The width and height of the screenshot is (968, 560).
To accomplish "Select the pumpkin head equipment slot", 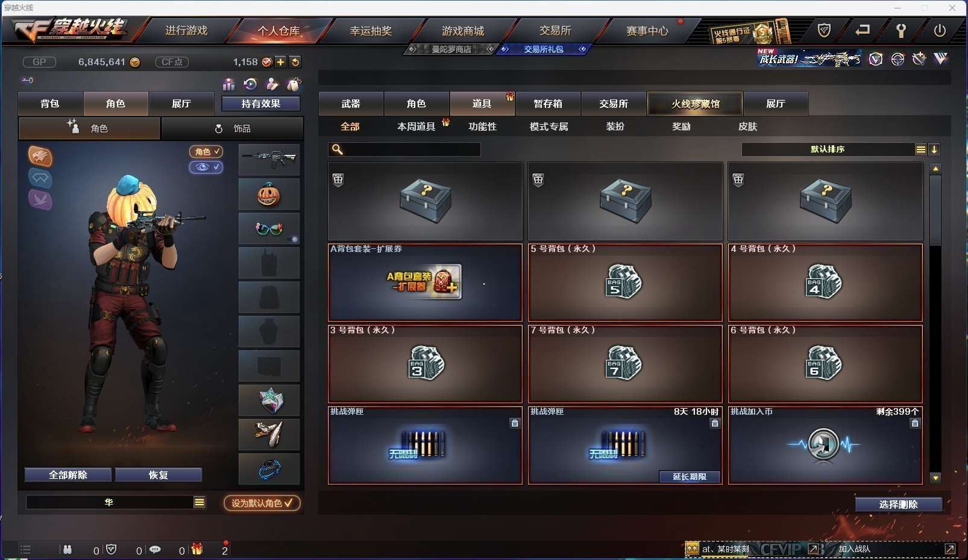I will pos(269,194).
